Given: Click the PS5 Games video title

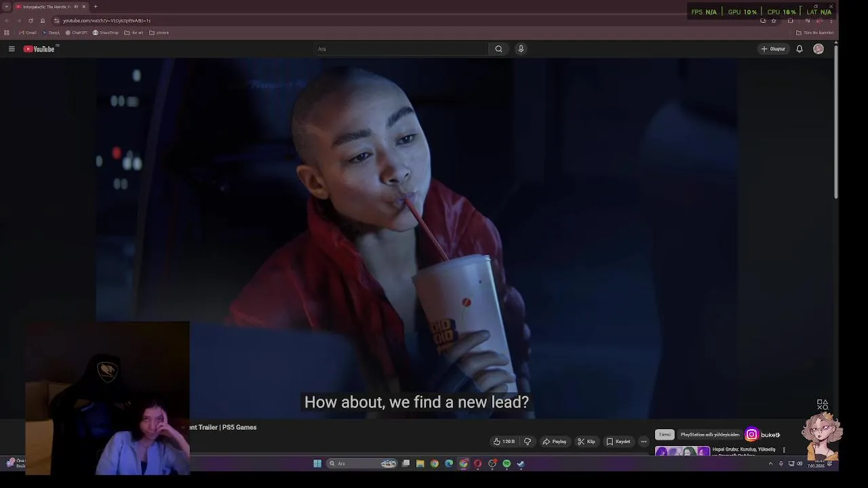Looking at the screenshot, I should (x=222, y=427).
